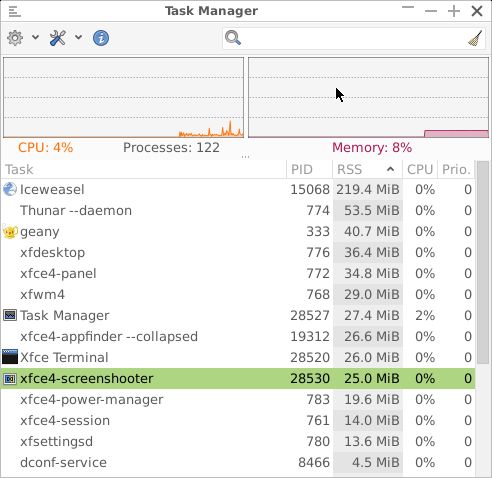Click the pane divider dots handle
This screenshot has width=492, height=478.
246,156
